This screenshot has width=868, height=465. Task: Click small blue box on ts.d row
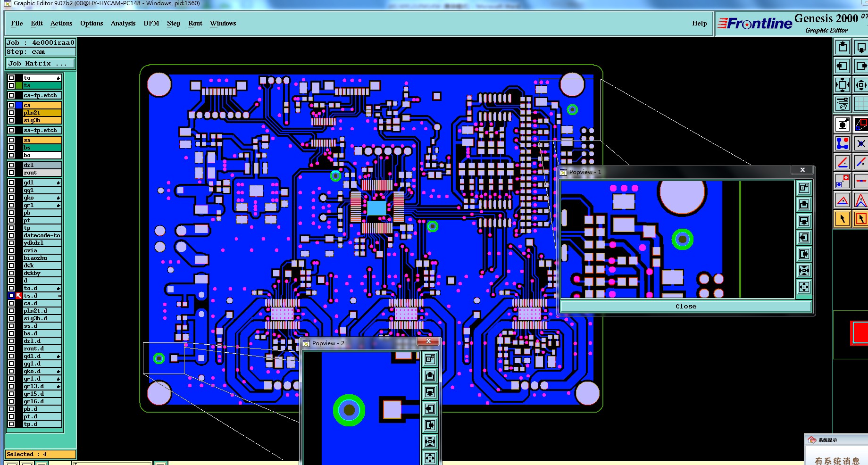(x=11, y=296)
